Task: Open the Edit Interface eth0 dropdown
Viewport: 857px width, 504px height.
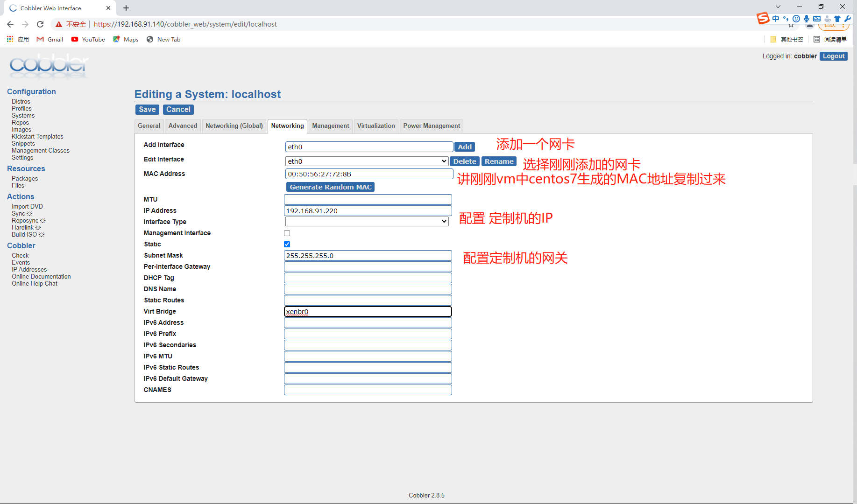Action: coord(367,161)
